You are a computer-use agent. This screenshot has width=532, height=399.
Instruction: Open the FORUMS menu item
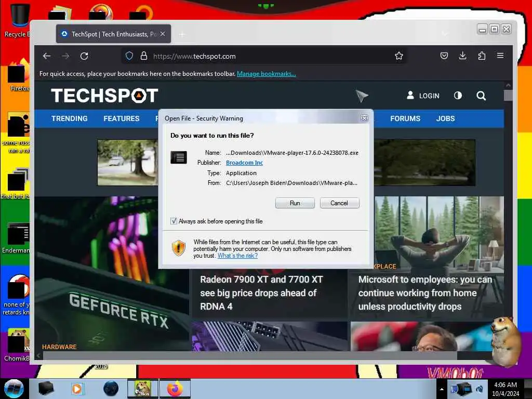(405, 119)
